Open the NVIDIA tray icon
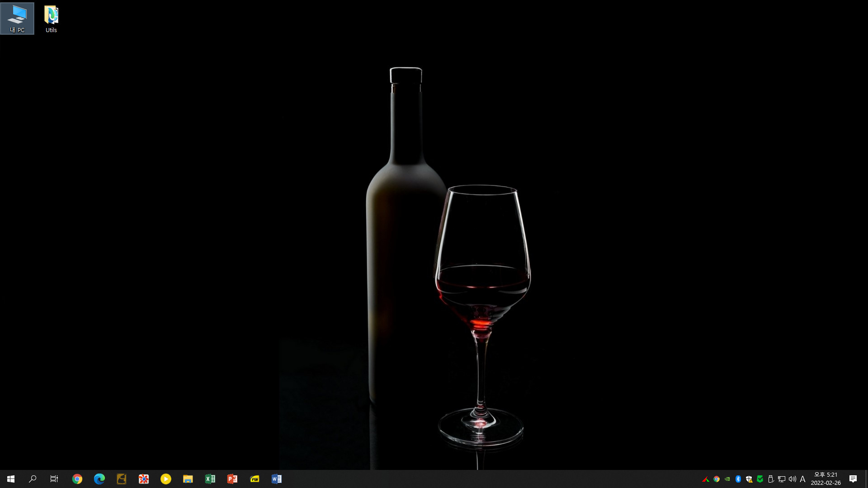868x488 pixels. [x=727, y=479]
